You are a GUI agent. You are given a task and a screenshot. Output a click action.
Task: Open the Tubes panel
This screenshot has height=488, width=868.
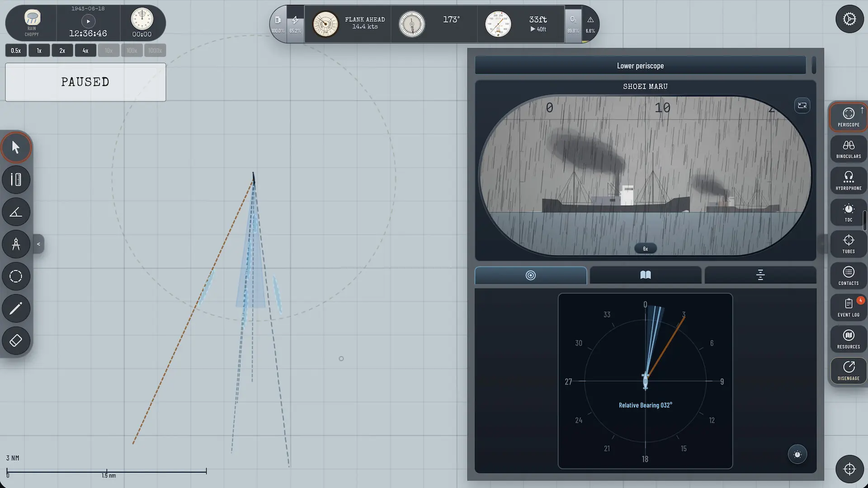click(849, 244)
